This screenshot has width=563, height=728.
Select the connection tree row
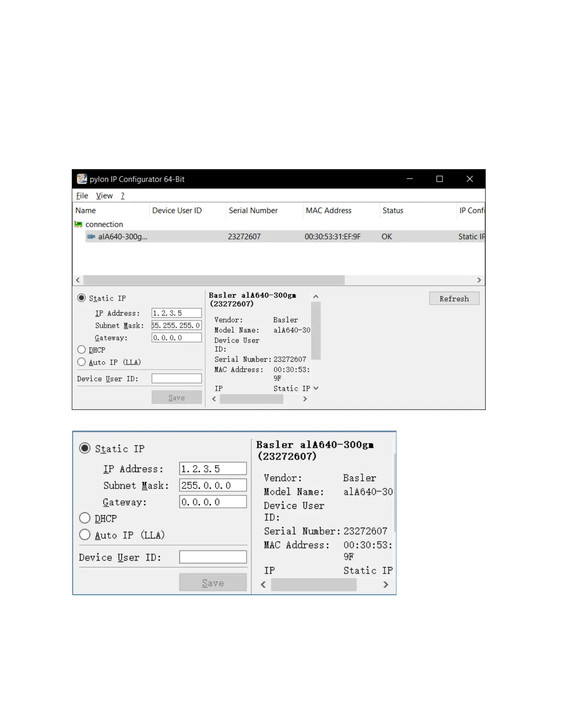[x=104, y=224]
